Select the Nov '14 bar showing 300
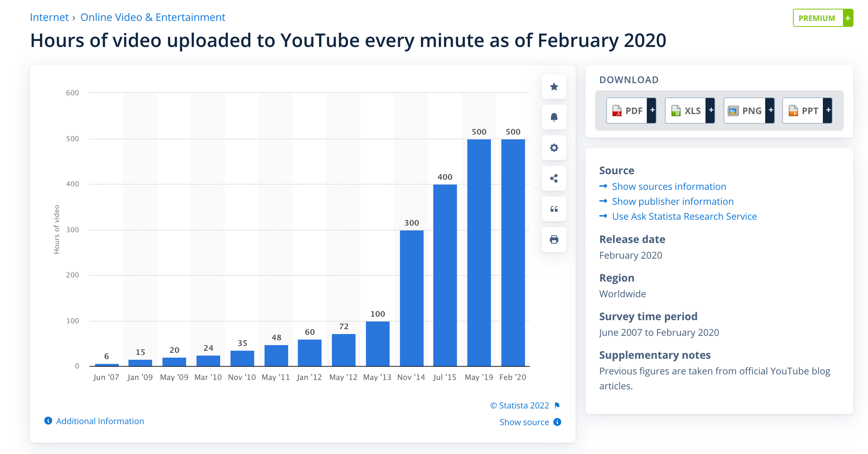The image size is (868, 454). 411,298
